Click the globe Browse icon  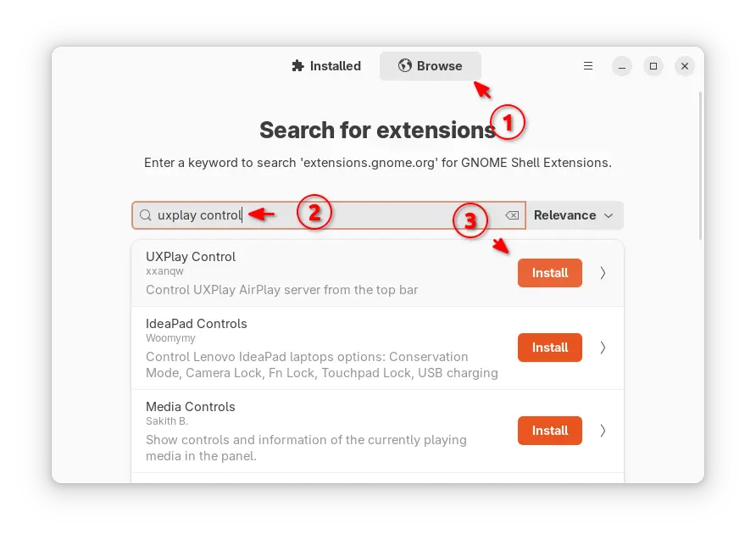(x=404, y=65)
